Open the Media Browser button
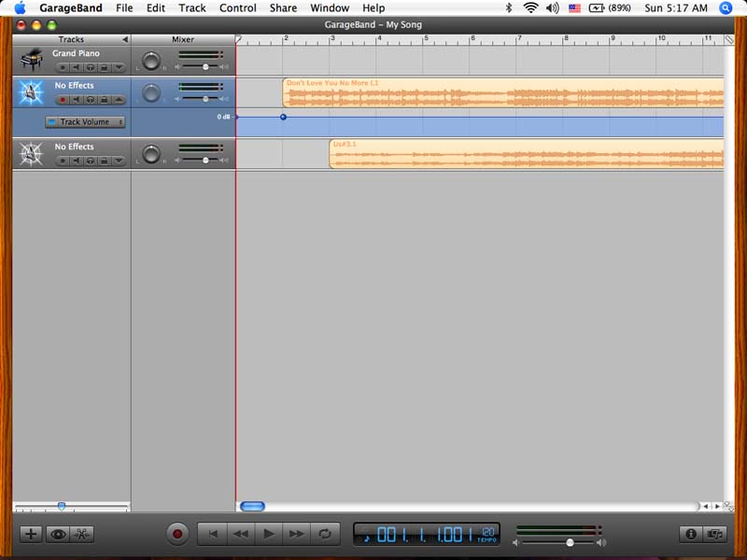 (x=714, y=534)
